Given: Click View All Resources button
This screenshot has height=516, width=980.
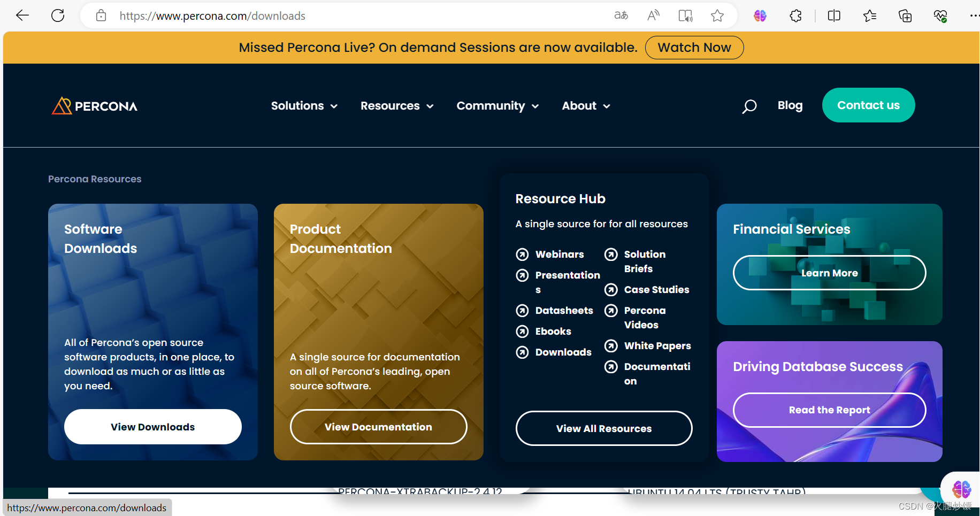Looking at the screenshot, I should point(604,428).
